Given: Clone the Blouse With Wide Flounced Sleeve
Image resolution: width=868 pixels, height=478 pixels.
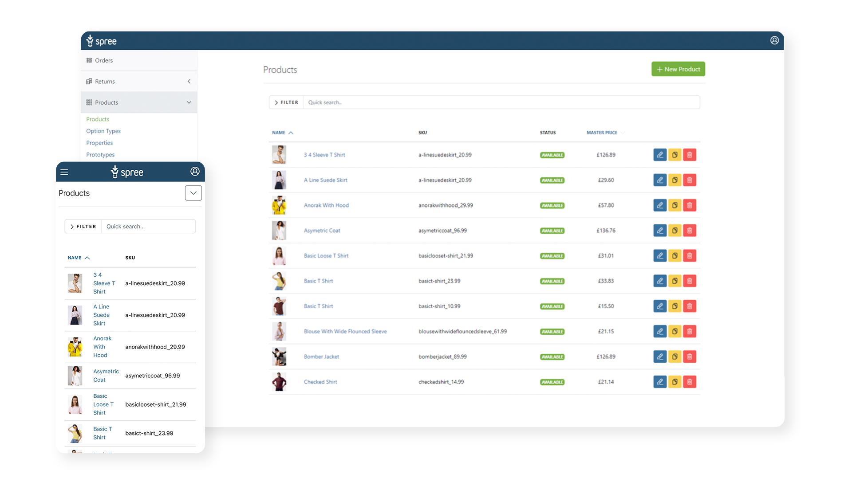Looking at the screenshot, I should 675,331.
